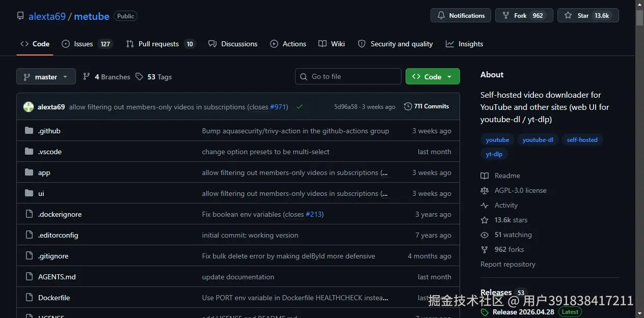Click the page scrollbar thumb
The height and width of the screenshot is (318, 644).
pyautogui.click(x=639, y=17)
